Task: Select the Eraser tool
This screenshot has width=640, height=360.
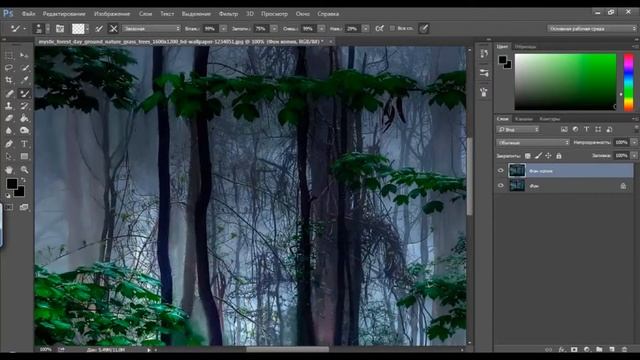Action: tap(9, 118)
